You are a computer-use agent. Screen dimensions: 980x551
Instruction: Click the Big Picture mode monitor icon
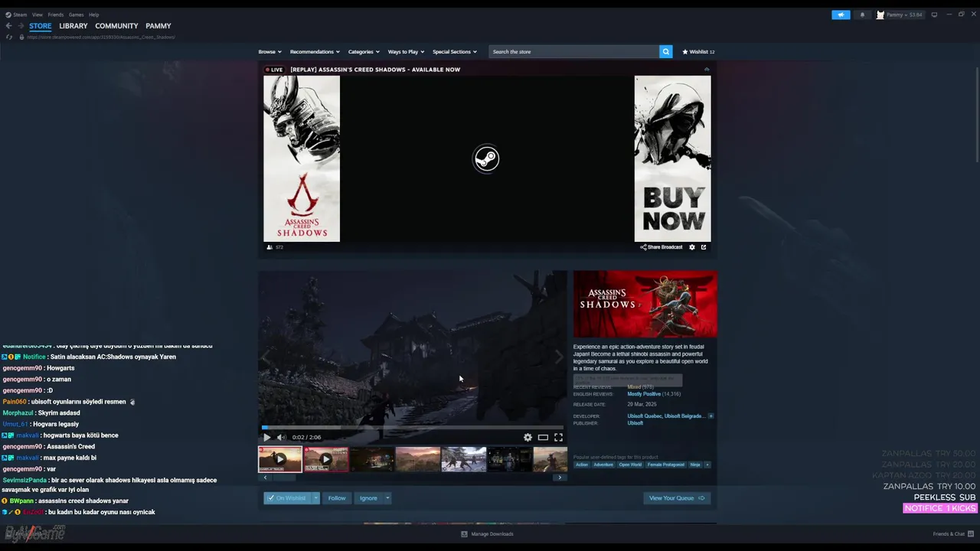point(934,15)
